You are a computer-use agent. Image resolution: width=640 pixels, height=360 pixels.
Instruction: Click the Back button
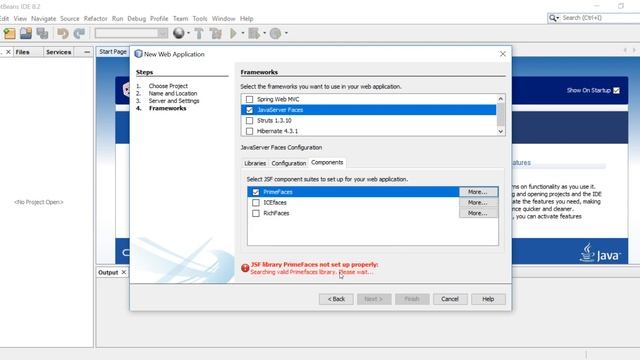point(336,299)
